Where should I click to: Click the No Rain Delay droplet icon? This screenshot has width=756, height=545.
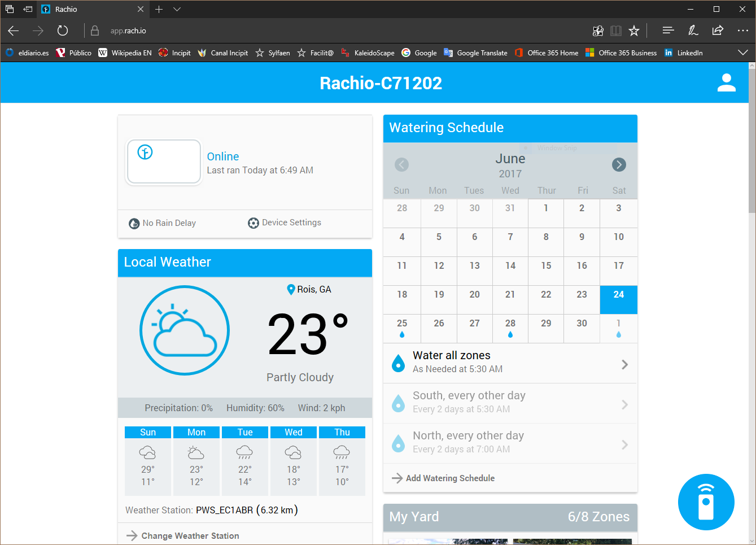click(x=134, y=224)
